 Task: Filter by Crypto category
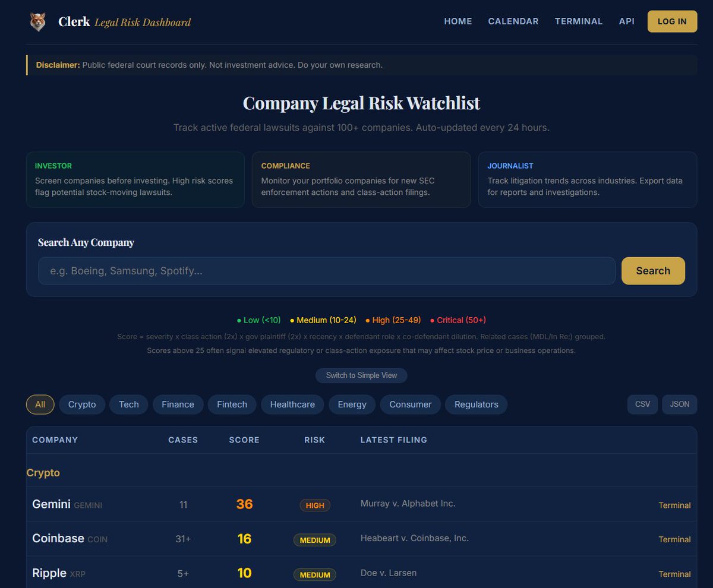pyautogui.click(x=82, y=404)
